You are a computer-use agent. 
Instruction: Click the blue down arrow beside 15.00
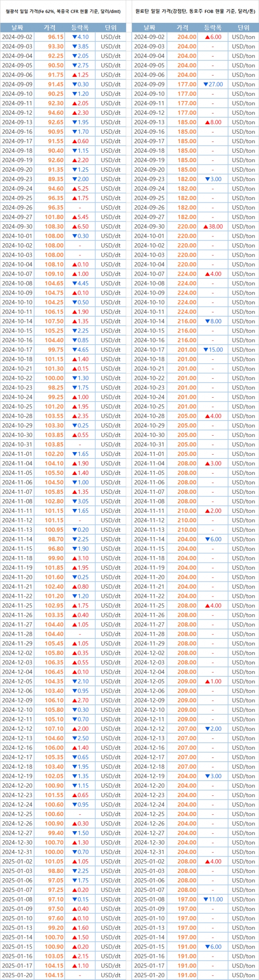point(205,350)
